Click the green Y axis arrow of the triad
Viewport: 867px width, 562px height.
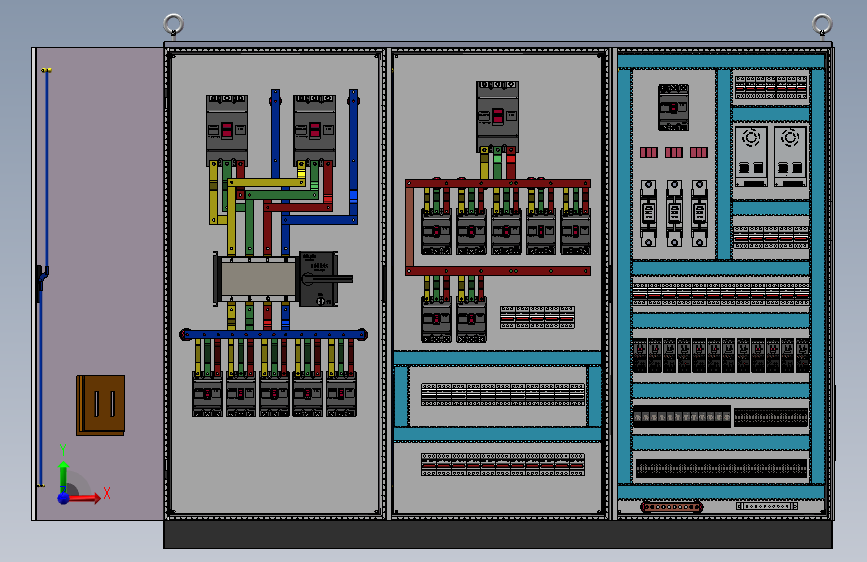64,476
